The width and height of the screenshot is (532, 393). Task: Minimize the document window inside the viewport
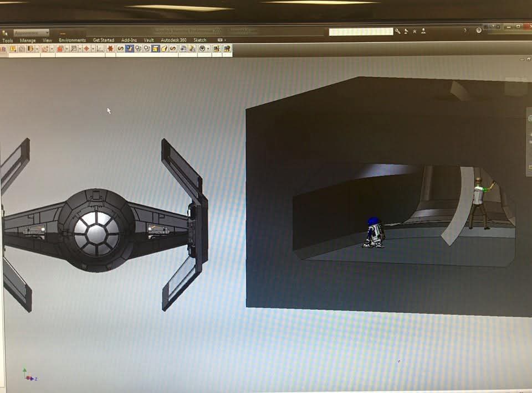[x=522, y=60]
